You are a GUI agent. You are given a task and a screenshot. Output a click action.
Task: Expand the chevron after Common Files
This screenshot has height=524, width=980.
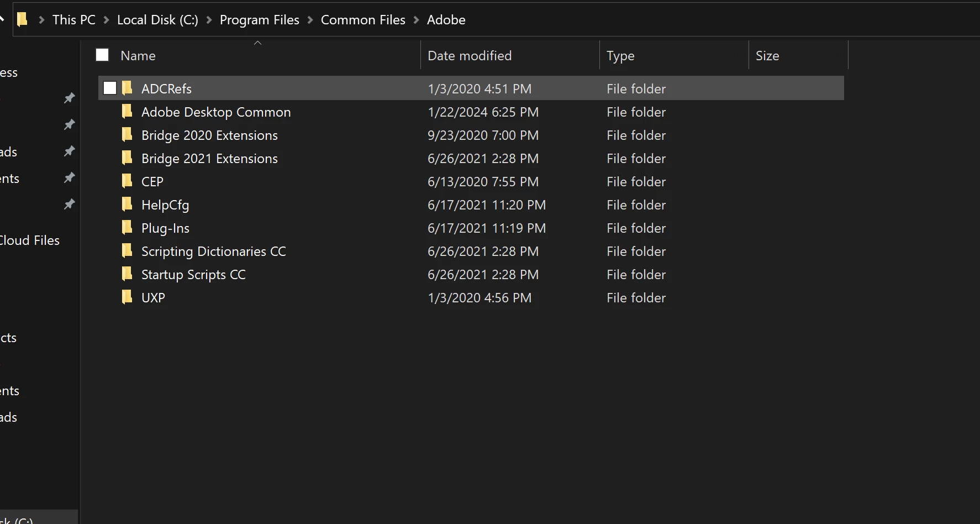pos(417,20)
